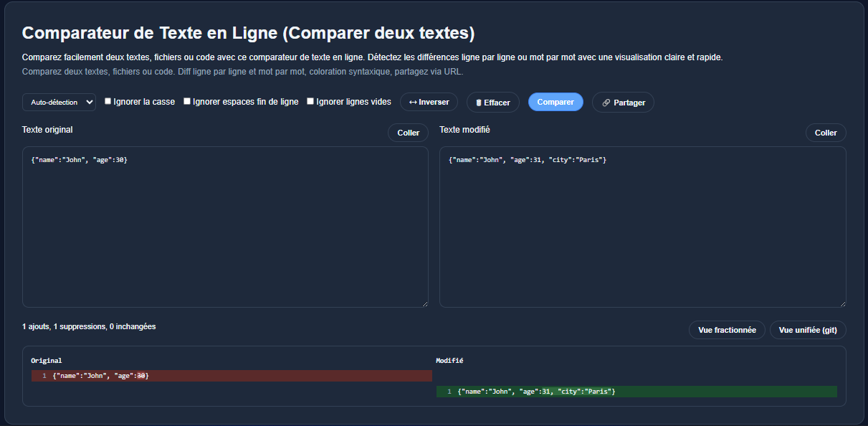Screen dimensions: 868x426
Task: Open the Auto-détection language dropdown
Action: click(59, 103)
